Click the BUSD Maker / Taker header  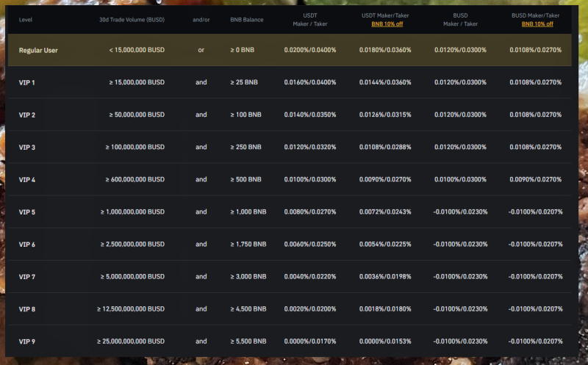coord(461,20)
